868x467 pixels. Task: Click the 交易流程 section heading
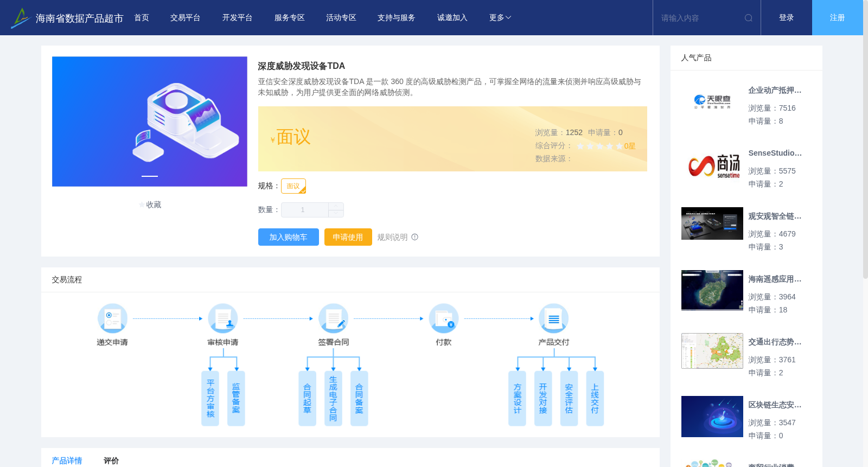(x=67, y=280)
